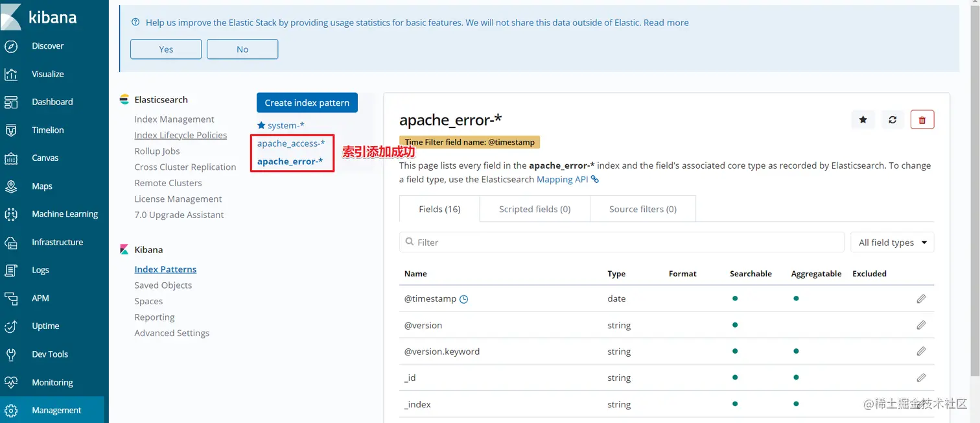This screenshot has height=423, width=980.
Task: Click No on the telemetry banner
Action: tap(242, 49)
